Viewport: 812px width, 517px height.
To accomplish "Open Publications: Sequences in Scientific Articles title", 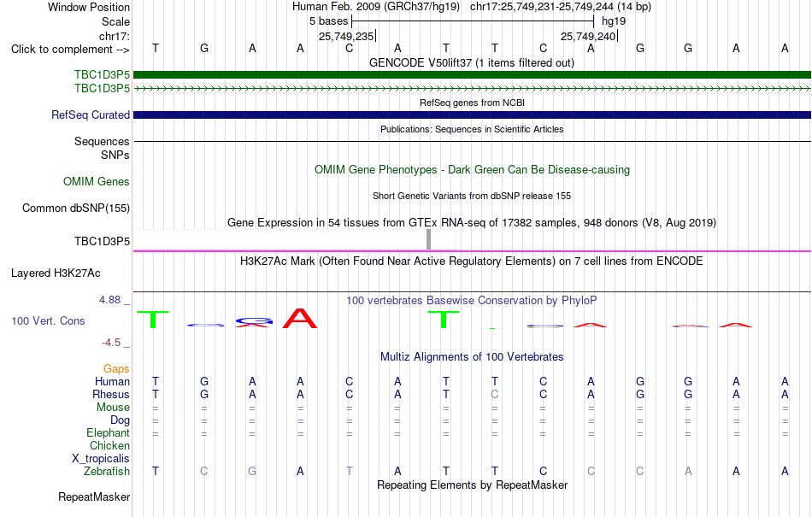I will (472, 129).
